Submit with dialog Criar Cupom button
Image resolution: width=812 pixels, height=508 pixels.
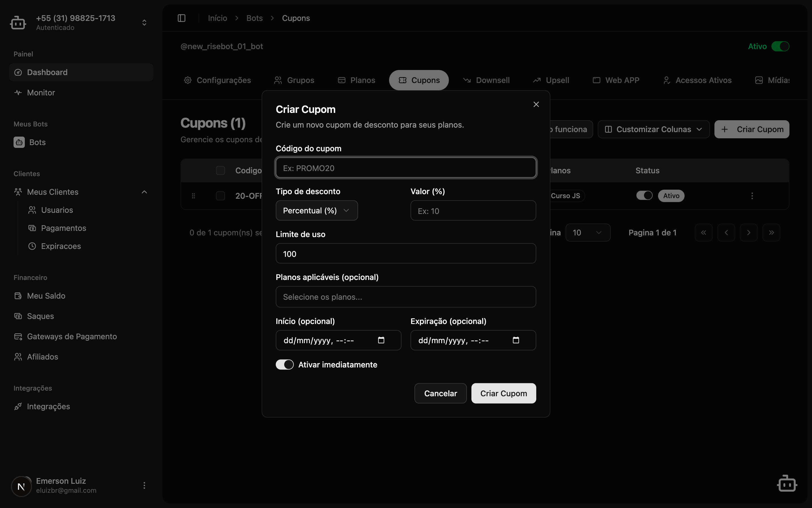504,393
